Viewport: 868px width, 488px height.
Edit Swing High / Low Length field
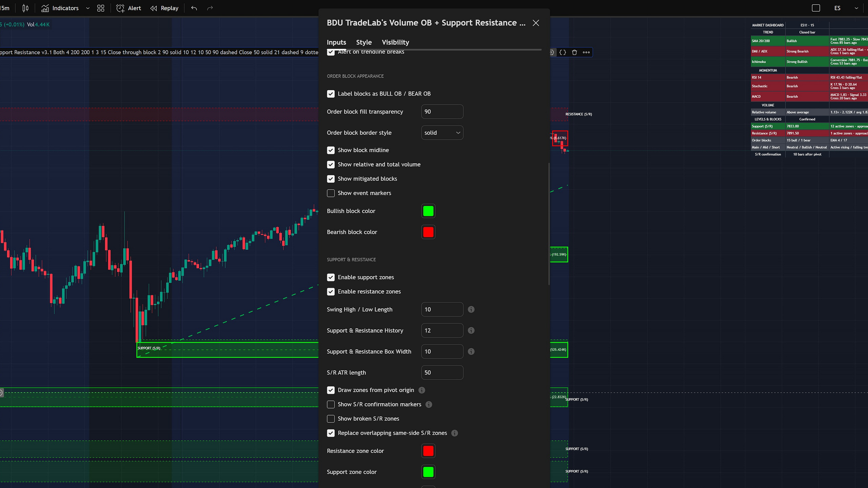[442, 309]
